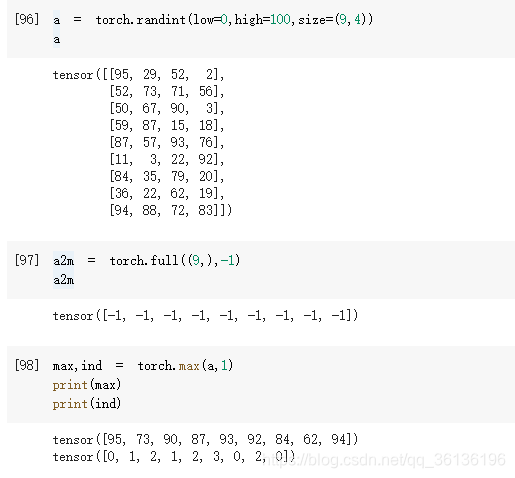
Task: Click output row [87, 57, 93, 76]
Action: point(167,142)
